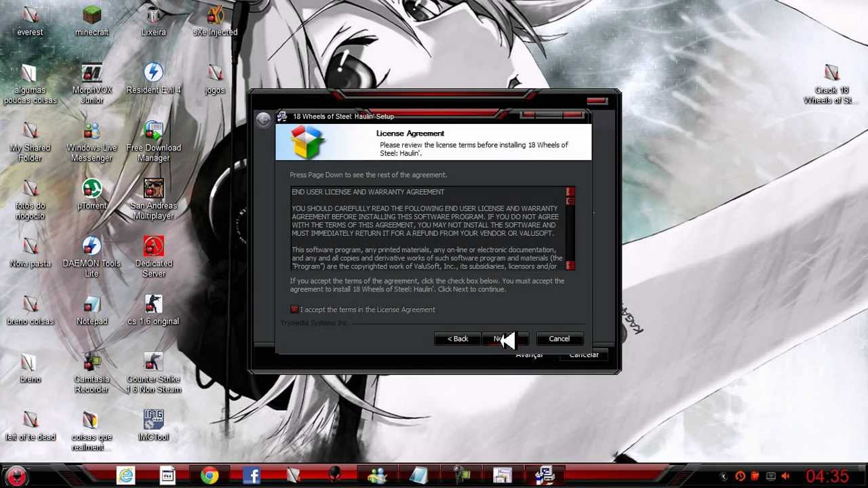
Task: Open the everest desktop icon
Action: click(x=30, y=20)
